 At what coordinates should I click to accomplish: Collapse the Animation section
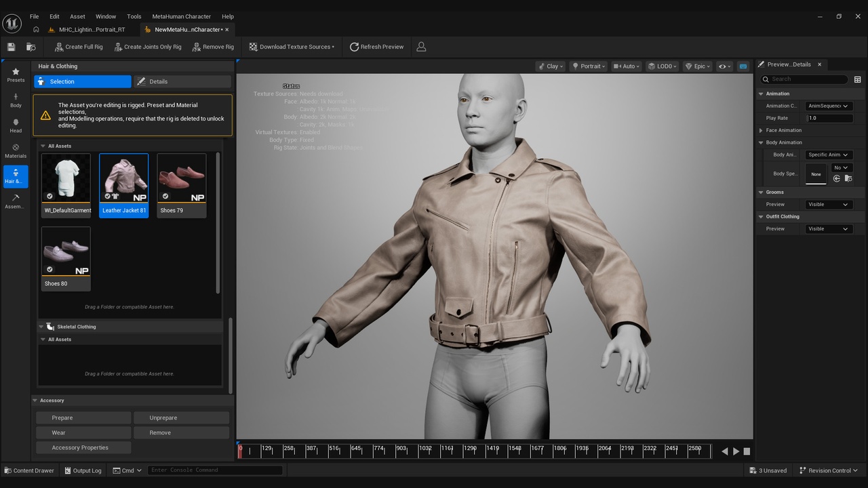pos(761,94)
